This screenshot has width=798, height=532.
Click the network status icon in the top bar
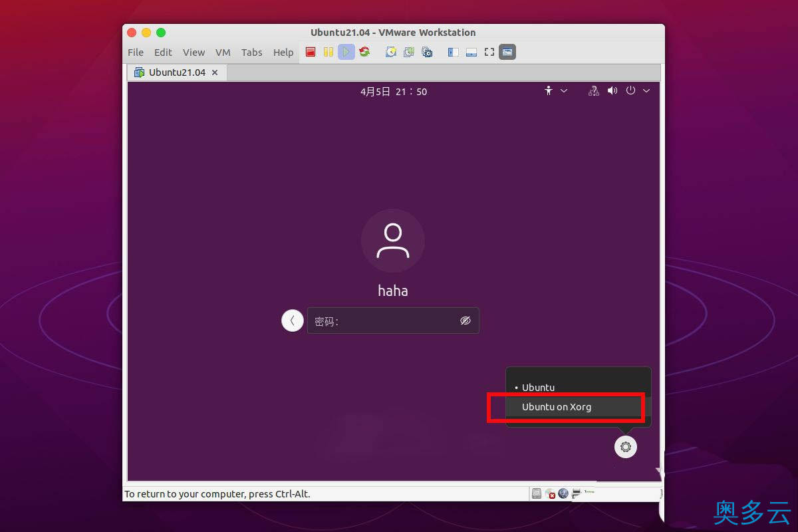(x=593, y=91)
